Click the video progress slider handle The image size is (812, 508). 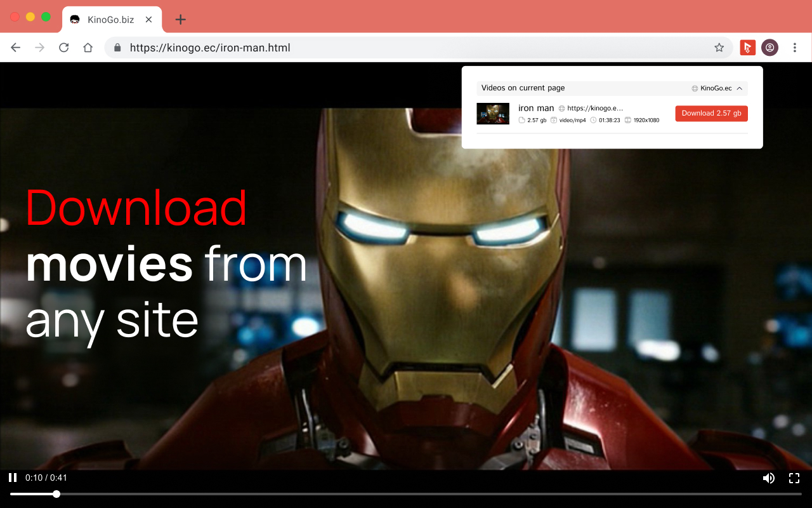coord(56,494)
